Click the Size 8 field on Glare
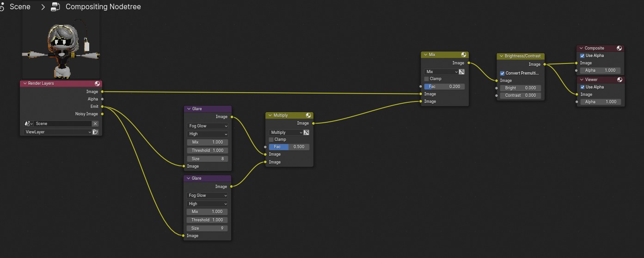Image resolution: width=644 pixels, height=258 pixels. [x=208, y=159]
